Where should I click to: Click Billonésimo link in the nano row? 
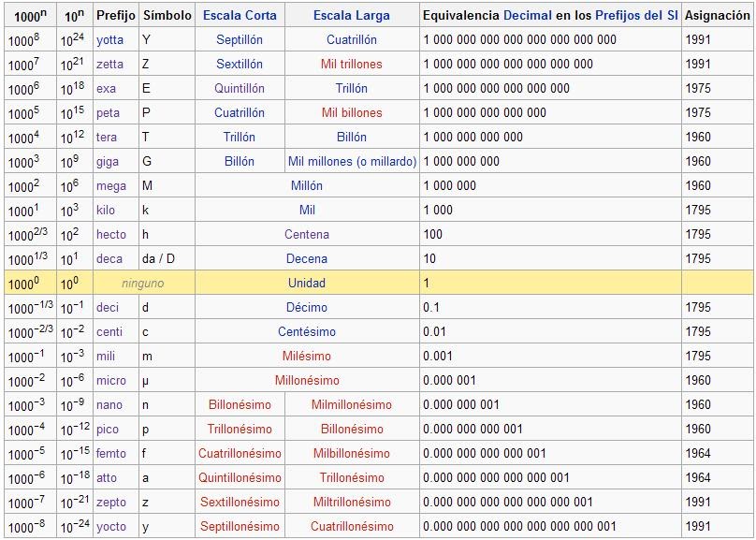tap(240, 404)
